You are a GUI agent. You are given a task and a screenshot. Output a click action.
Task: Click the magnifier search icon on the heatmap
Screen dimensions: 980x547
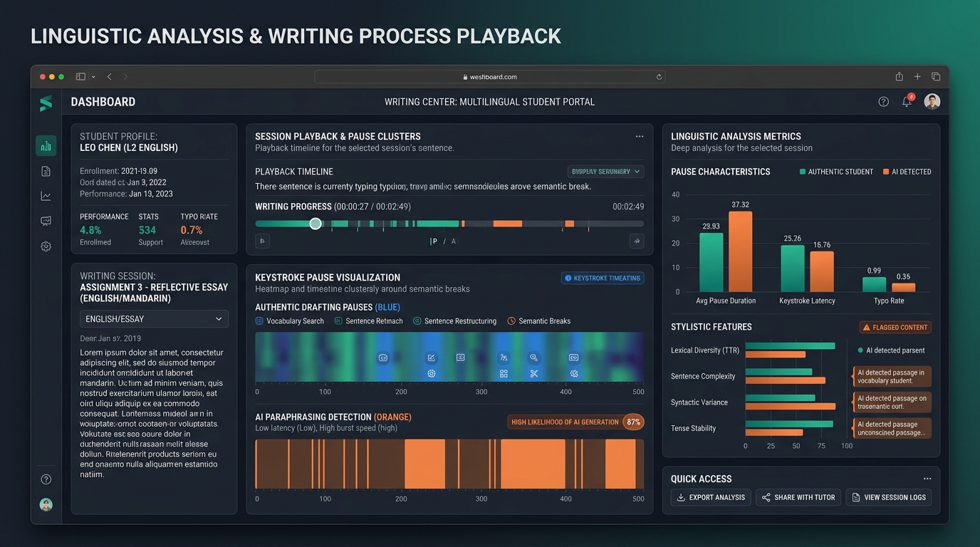tap(534, 358)
